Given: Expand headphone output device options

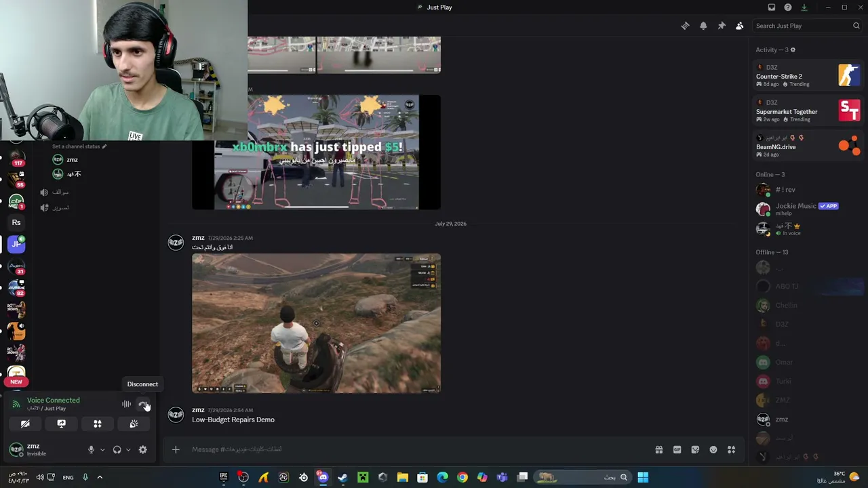Looking at the screenshot, I should (x=128, y=449).
